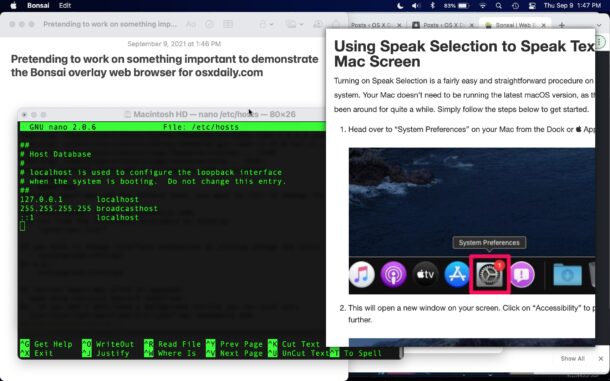The height and width of the screenshot is (381, 610).
Task: Click step 1 text 'Head over to System Preferences'
Action: (471, 129)
